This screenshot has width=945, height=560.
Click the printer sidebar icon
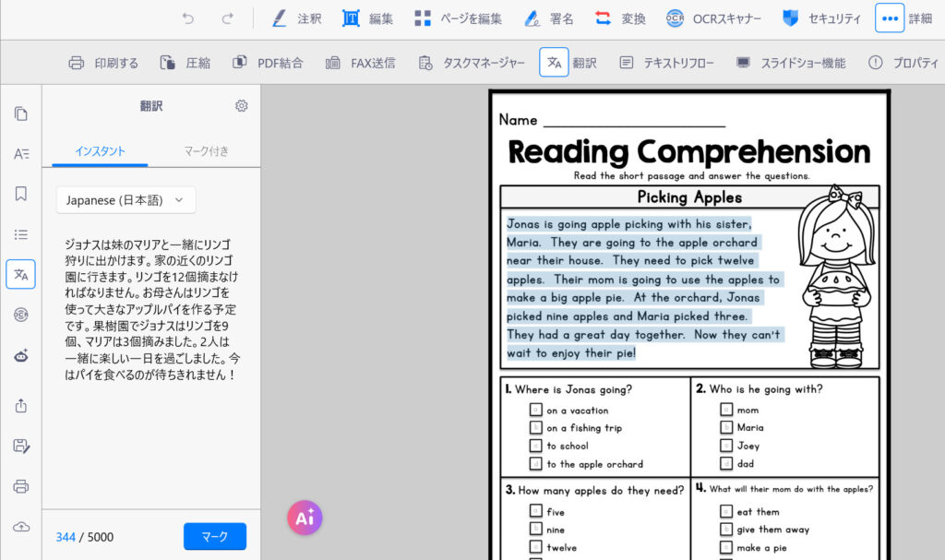[x=21, y=486]
